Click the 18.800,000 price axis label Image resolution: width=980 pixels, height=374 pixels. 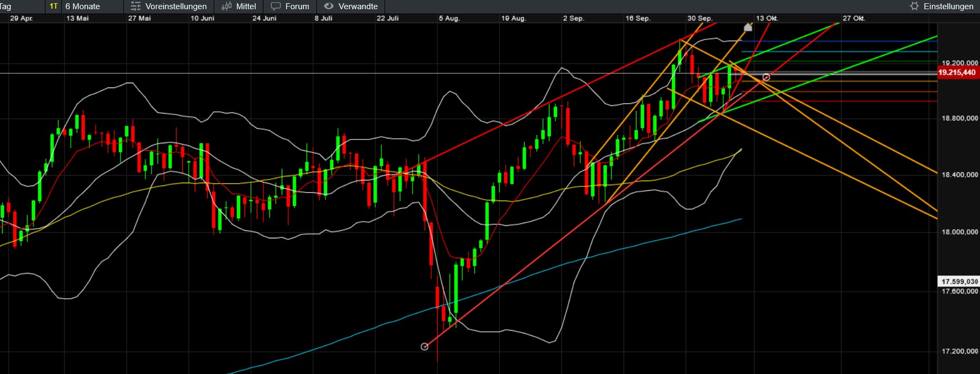coord(960,118)
